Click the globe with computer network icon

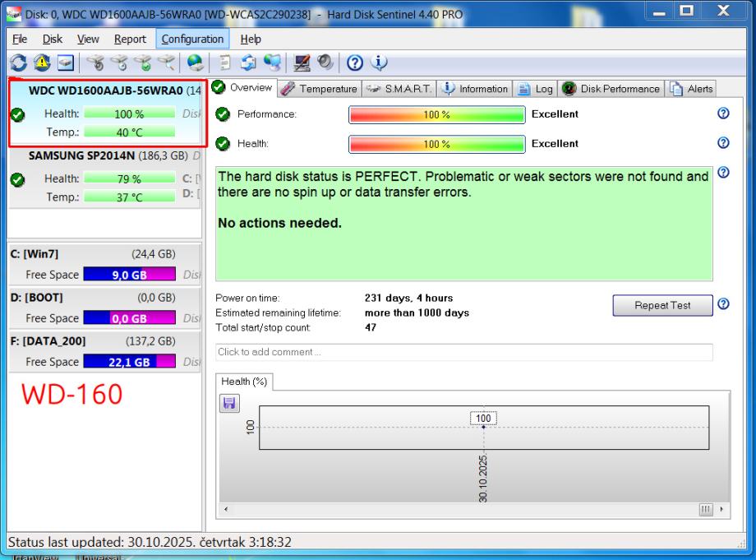pyautogui.click(x=272, y=62)
